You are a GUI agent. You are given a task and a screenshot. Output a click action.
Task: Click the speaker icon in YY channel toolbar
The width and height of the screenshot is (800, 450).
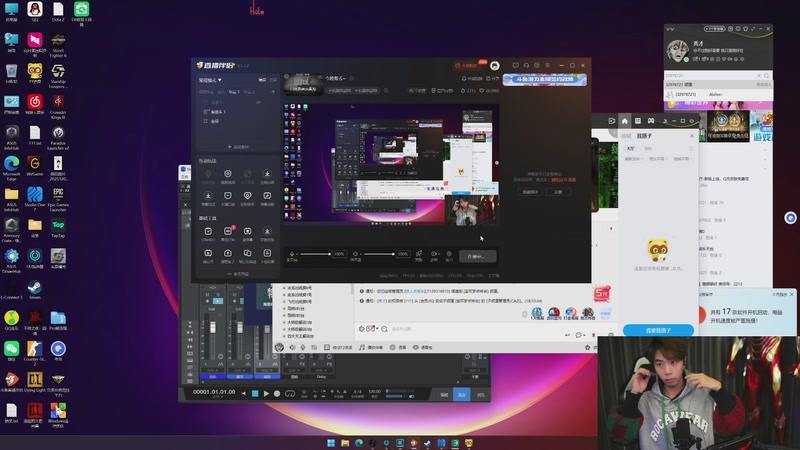pyautogui.click(x=292, y=347)
